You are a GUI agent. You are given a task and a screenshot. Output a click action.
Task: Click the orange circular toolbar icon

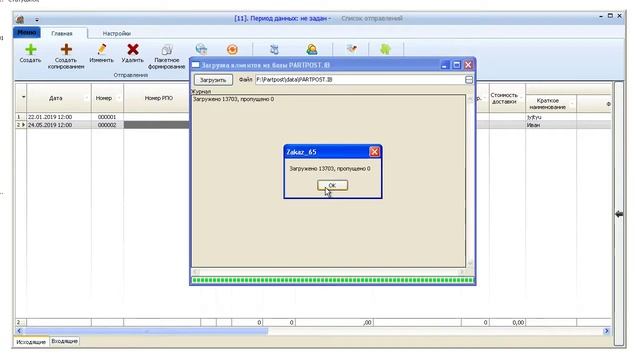[x=232, y=50]
